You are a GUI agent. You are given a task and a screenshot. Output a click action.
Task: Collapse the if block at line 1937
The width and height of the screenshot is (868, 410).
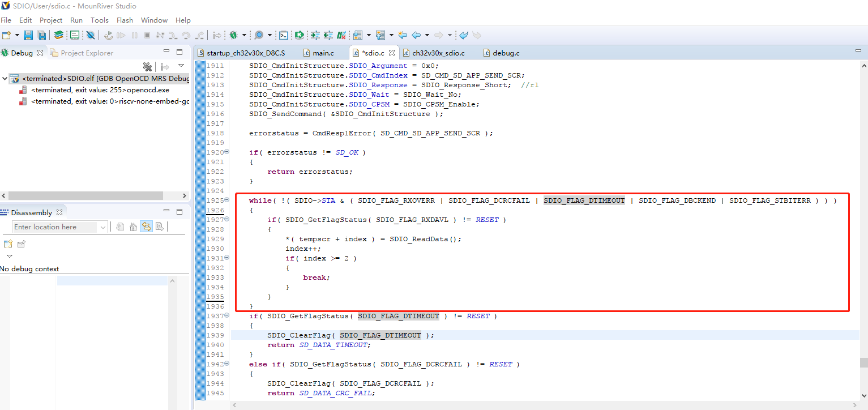point(227,316)
